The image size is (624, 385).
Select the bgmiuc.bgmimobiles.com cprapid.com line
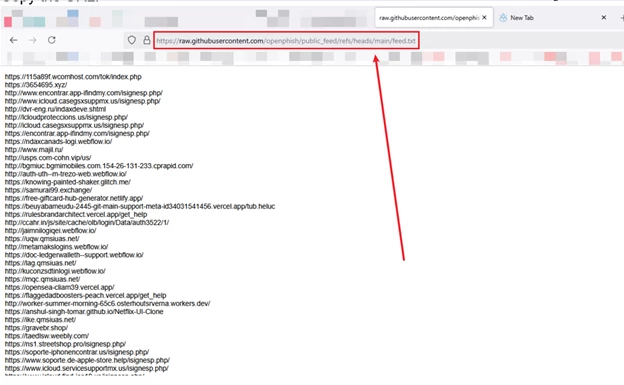point(99,166)
